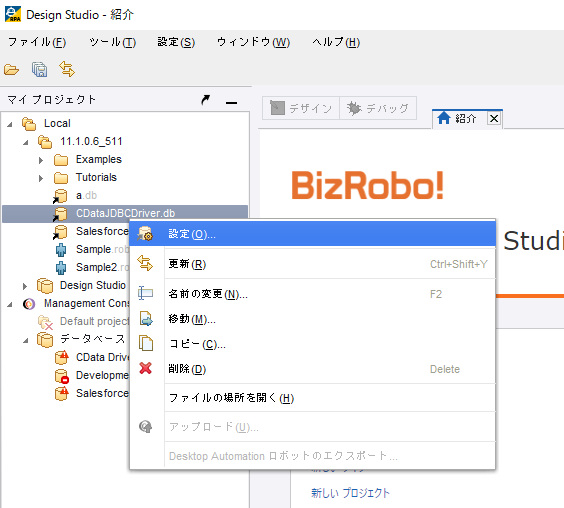Click the 新しい プロジェクト link
This screenshot has height=508, width=564.
click(x=350, y=493)
